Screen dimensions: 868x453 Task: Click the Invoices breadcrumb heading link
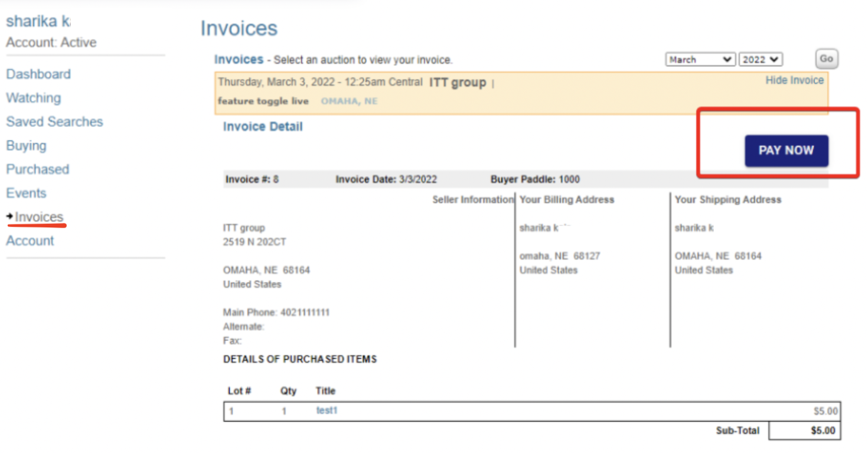(x=239, y=60)
